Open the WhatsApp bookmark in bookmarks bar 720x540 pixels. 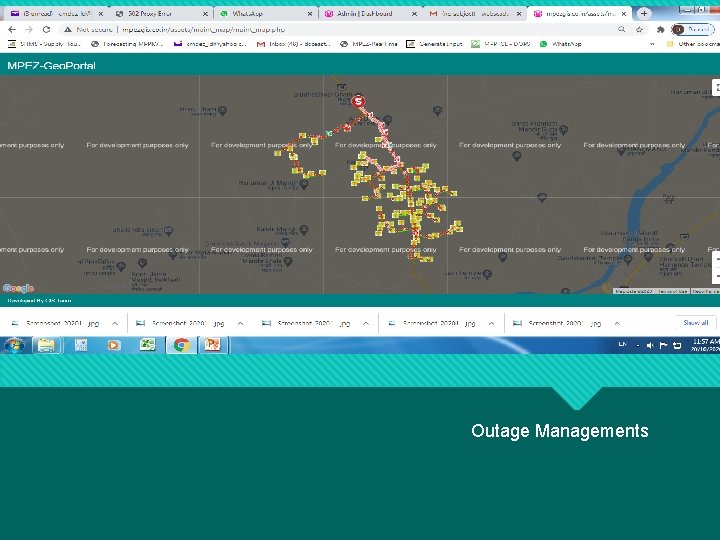(x=561, y=44)
